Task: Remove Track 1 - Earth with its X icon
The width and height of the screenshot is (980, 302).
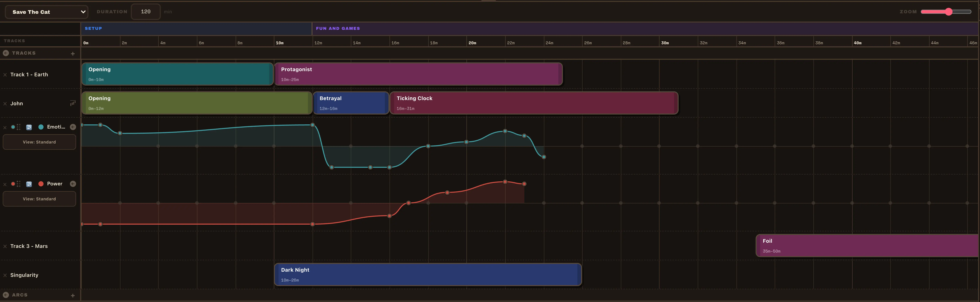Action: 5,75
